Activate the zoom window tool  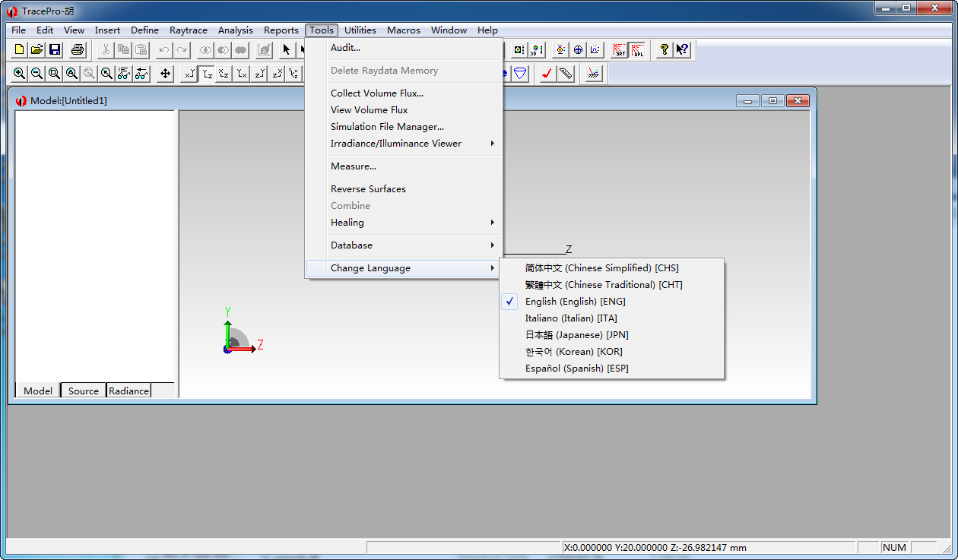(55, 74)
